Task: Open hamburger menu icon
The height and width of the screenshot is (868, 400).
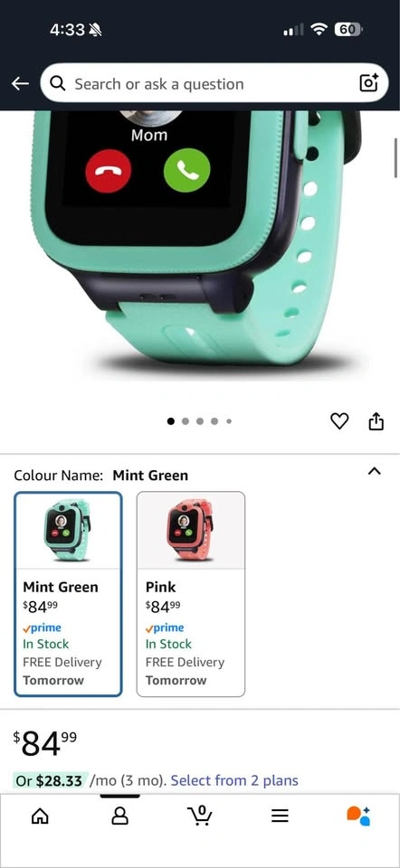Action: (281, 815)
